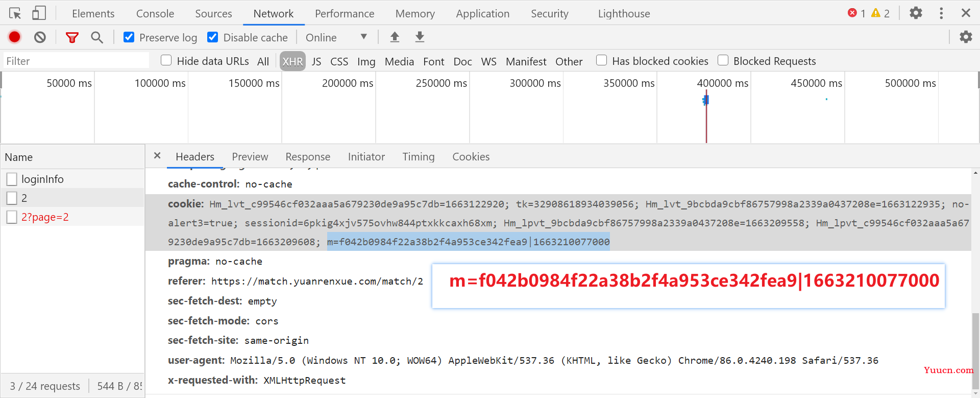Image resolution: width=980 pixels, height=398 pixels.
Task: Enable Blocked Requests checkbox
Action: (x=723, y=60)
